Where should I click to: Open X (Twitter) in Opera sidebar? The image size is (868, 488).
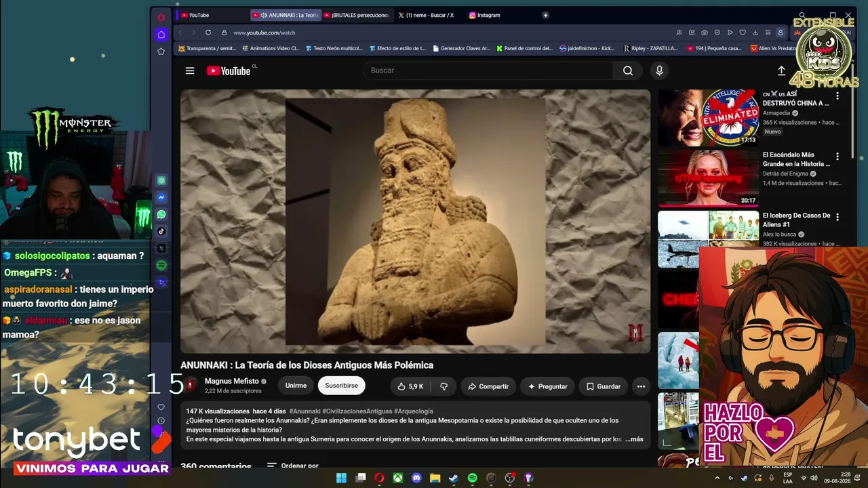click(x=161, y=248)
